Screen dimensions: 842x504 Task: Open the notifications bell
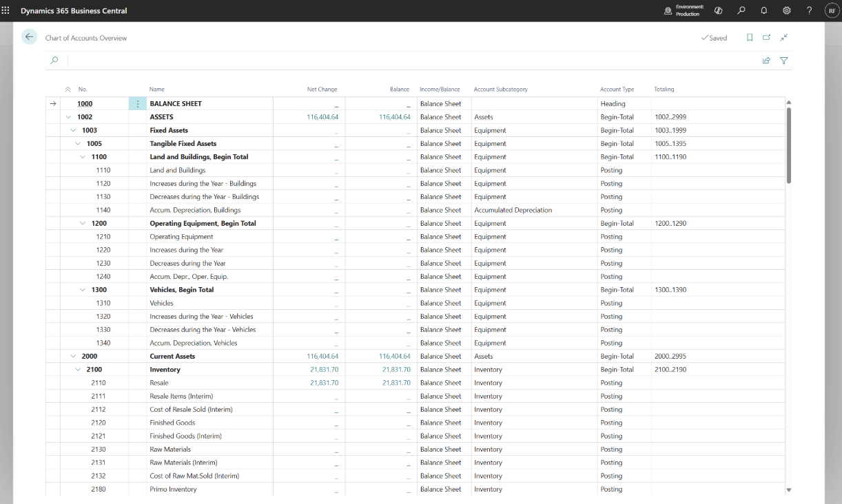click(763, 10)
